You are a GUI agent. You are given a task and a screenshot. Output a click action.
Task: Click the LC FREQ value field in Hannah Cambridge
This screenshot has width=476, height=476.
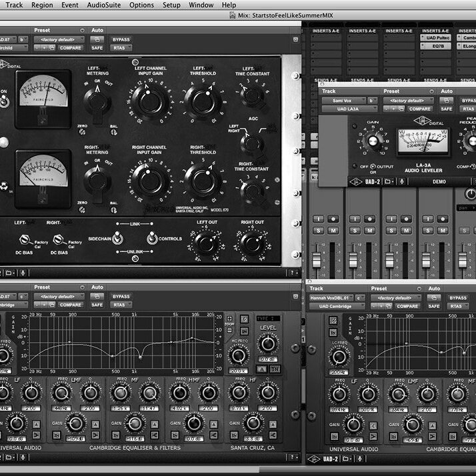click(x=339, y=372)
